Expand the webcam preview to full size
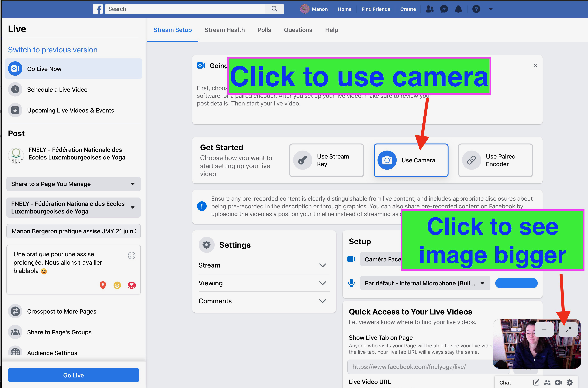Screen dimensions: 588x388 568,330
